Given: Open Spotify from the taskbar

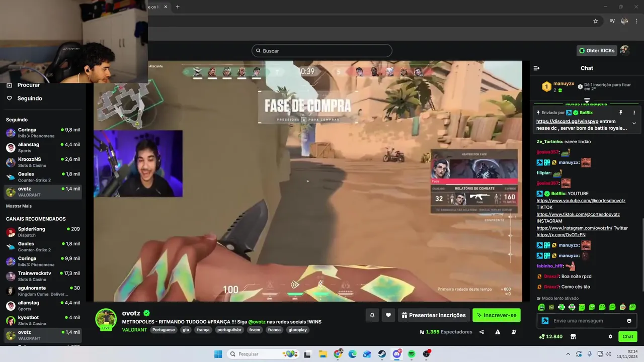Looking at the screenshot, I should (x=412, y=354).
